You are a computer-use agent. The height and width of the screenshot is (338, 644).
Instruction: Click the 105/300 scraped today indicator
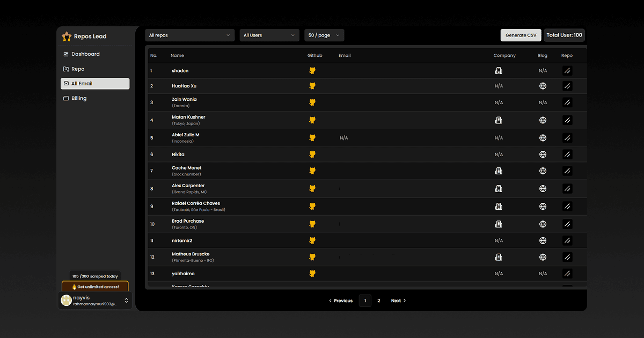[94, 276]
